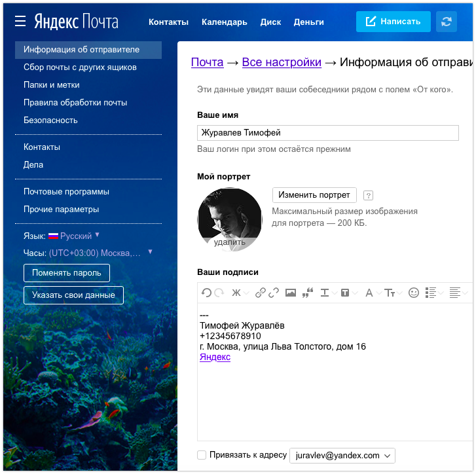Select Информация об отправителе in sidebar
476x474 pixels.
point(88,50)
